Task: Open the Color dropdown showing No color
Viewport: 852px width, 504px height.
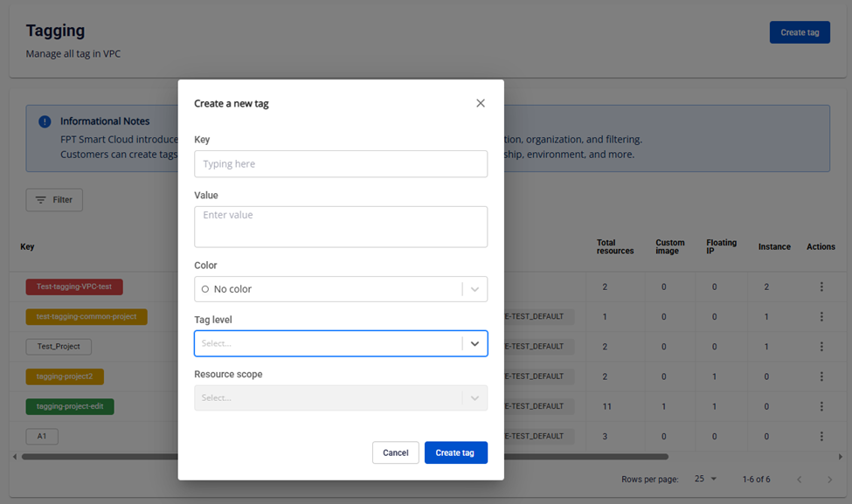Action: 341,289
